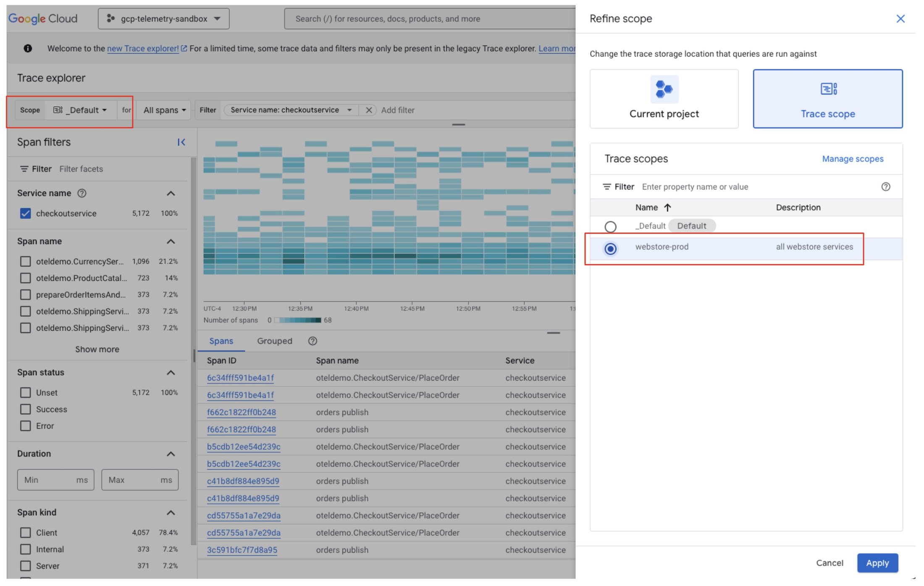Click the span filters panel scrollbar
The height and width of the screenshot is (586, 924).
[x=194, y=351]
